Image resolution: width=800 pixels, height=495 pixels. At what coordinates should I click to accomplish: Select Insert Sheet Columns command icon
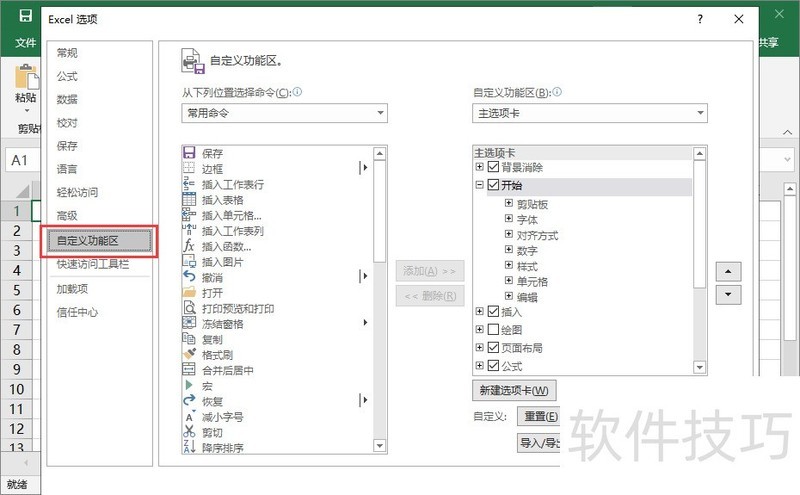(189, 230)
